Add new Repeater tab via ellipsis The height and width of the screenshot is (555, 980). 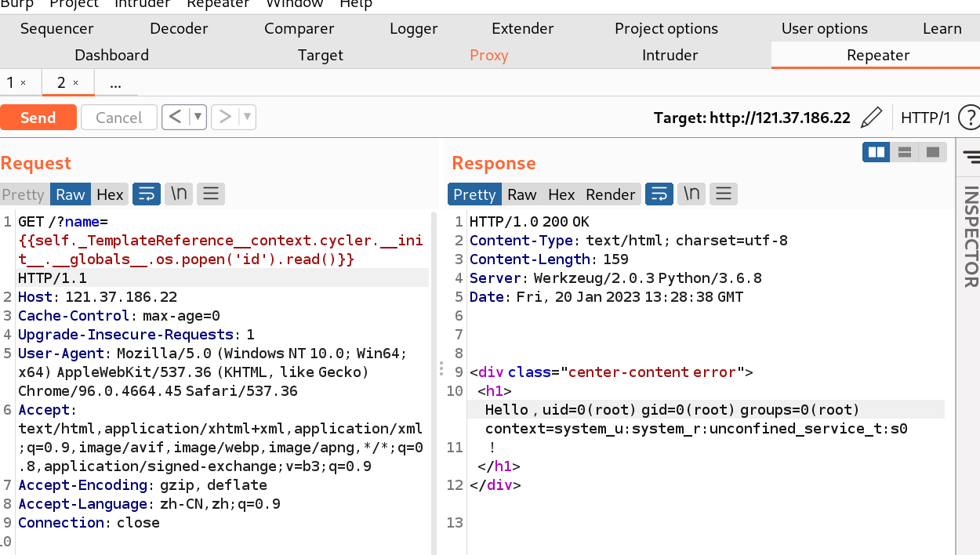coord(115,82)
